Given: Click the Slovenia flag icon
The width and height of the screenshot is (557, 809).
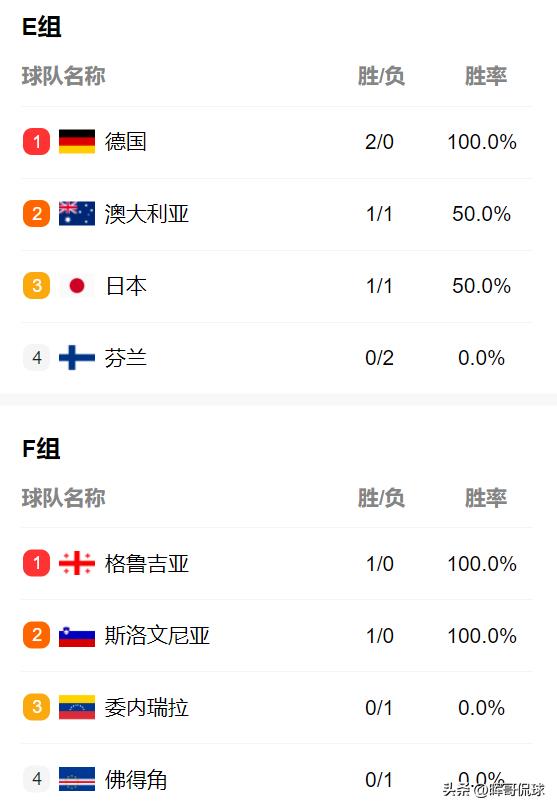Looking at the screenshot, I should [77, 635].
